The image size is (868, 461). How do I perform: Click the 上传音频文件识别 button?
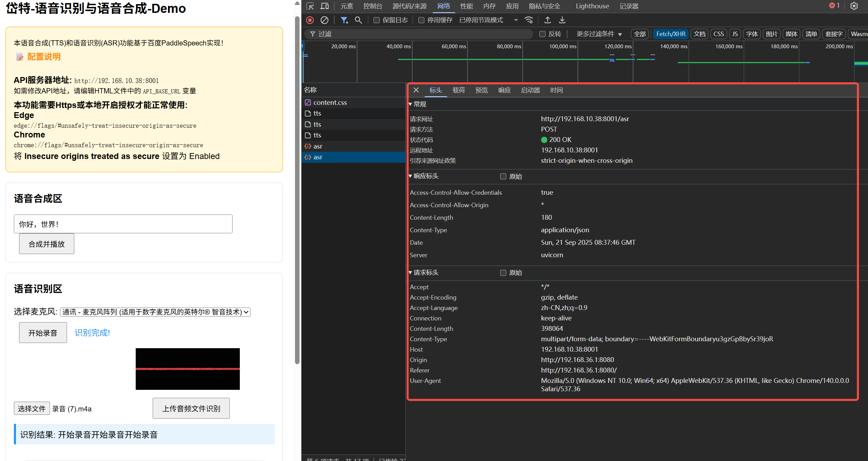(x=191, y=408)
